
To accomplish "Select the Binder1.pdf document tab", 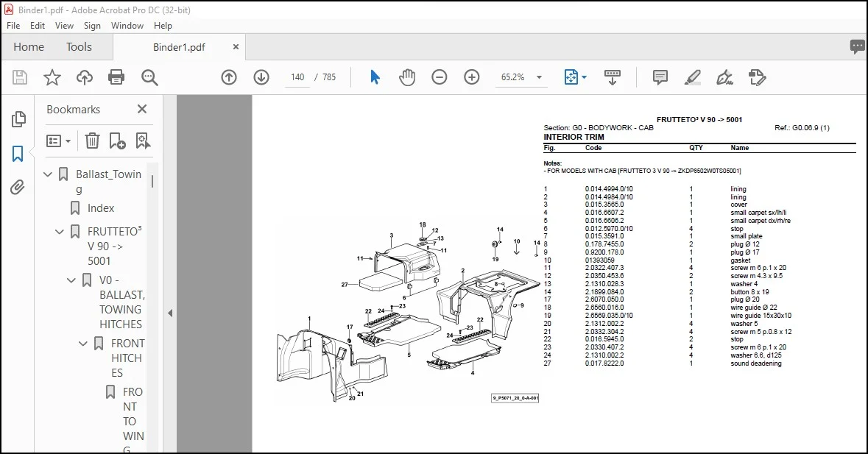I will point(179,48).
